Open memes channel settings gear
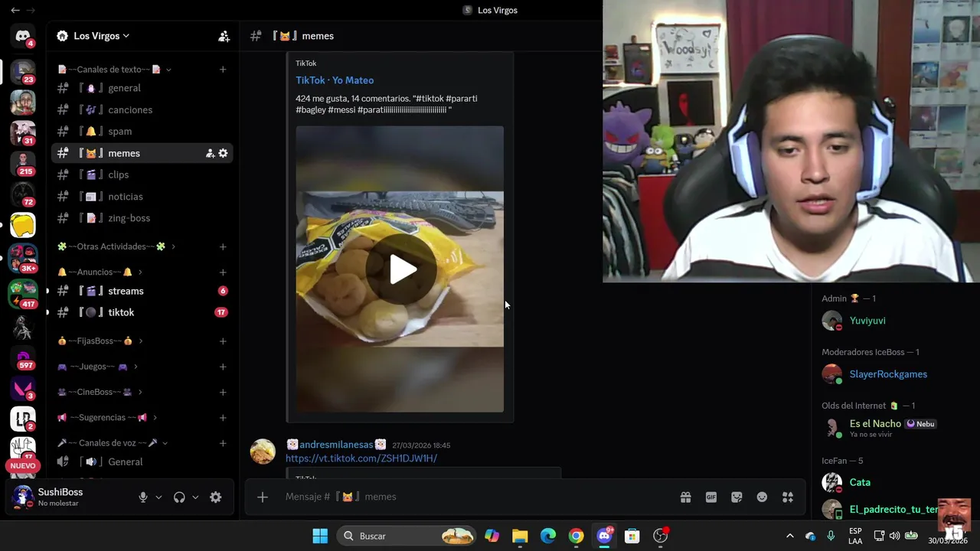Viewport: 980px width, 551px height. (x=223, y=153)
